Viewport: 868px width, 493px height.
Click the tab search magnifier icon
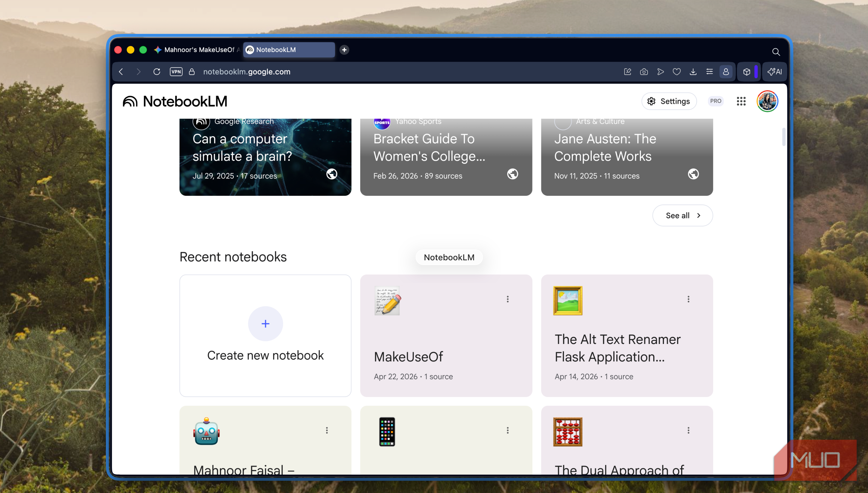coord(776,52)
